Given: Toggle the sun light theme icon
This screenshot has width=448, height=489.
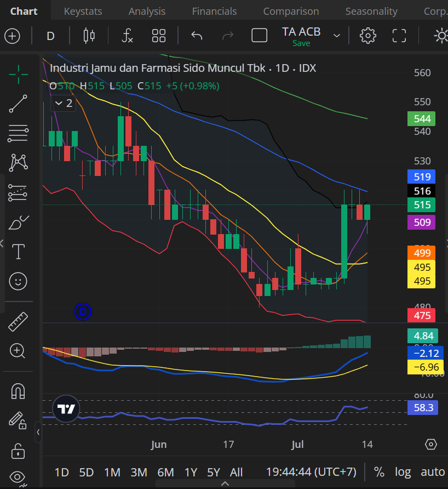Looking at the screenshot, I should tap(441, 36).
